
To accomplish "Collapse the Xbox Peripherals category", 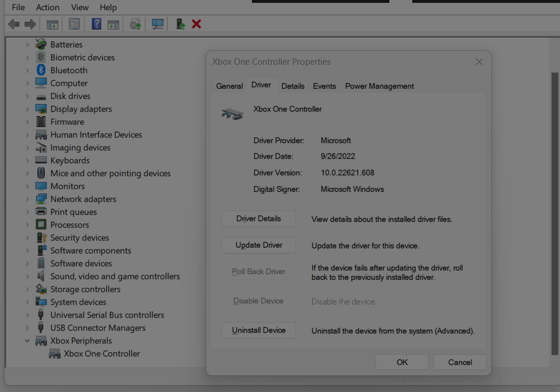I will point(27,340).
